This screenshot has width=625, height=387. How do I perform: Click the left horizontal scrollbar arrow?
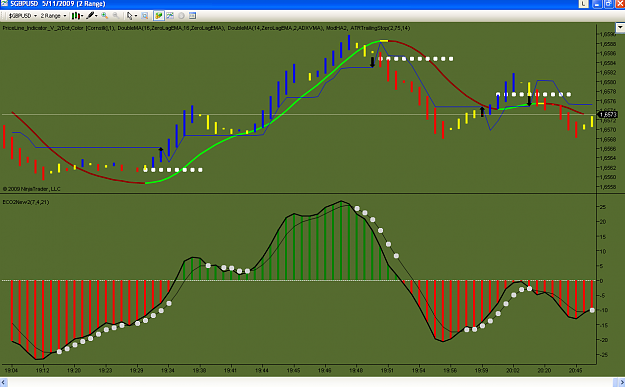pos(4,383)
